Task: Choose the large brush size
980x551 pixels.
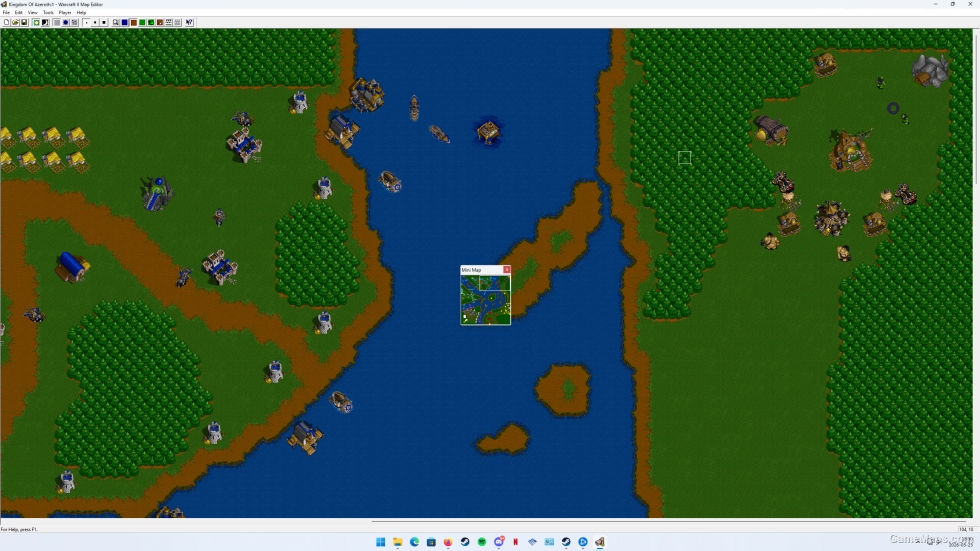Action: (x=104, y=22)
